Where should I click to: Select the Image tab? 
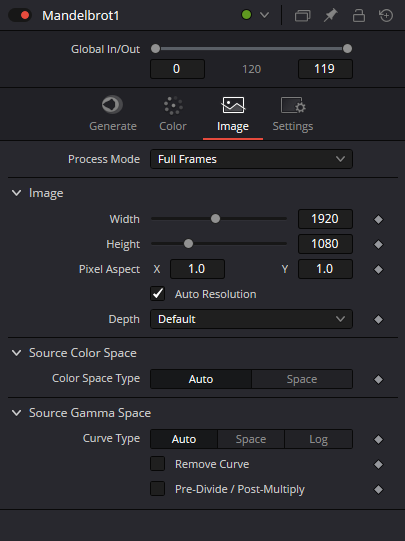point(233,114)
